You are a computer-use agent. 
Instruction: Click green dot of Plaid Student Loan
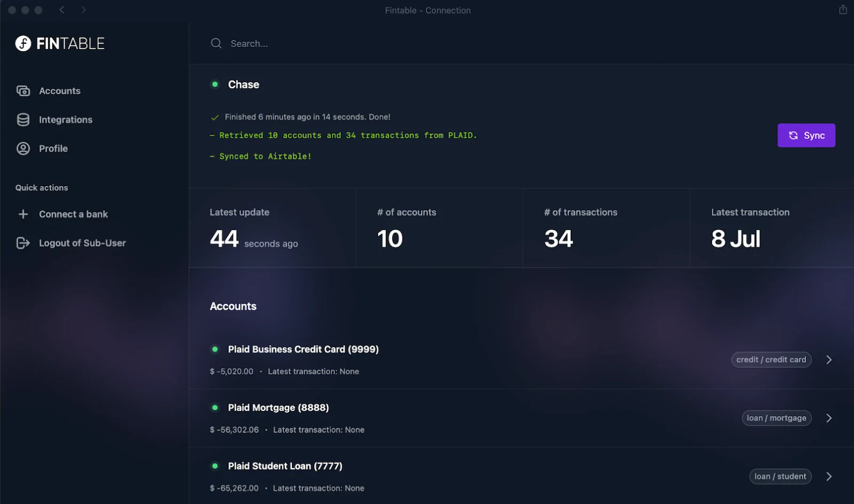[x=215, y=466]
